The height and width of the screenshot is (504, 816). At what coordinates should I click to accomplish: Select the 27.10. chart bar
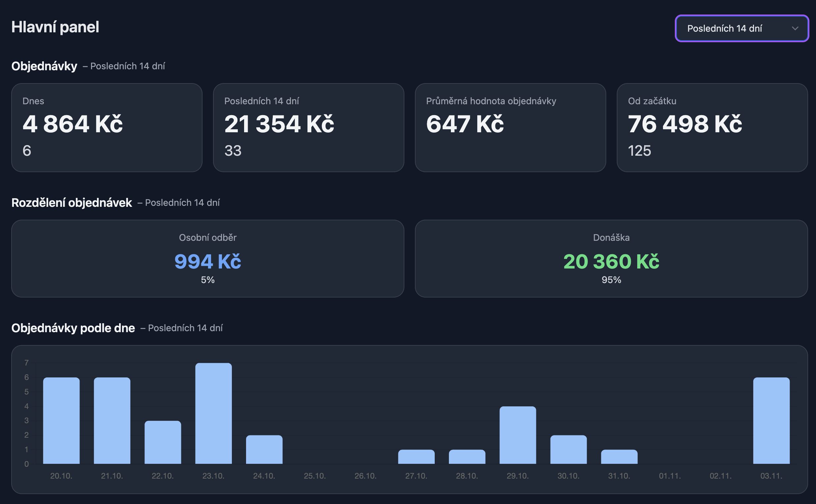pos(416,457)
